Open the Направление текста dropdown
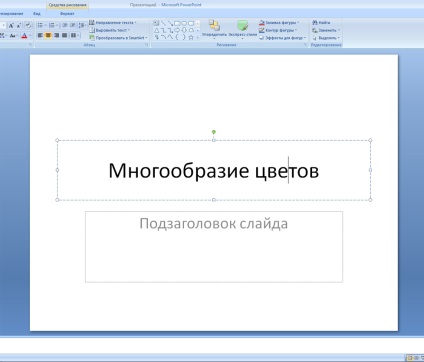The height and width of the screenshot is (362, 424). click(113, 23)
